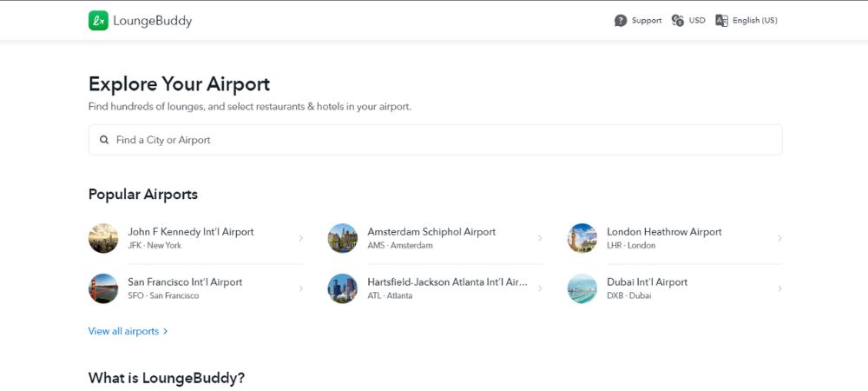Click the Amsterdam canal houses thumbnail

[343, 238]
